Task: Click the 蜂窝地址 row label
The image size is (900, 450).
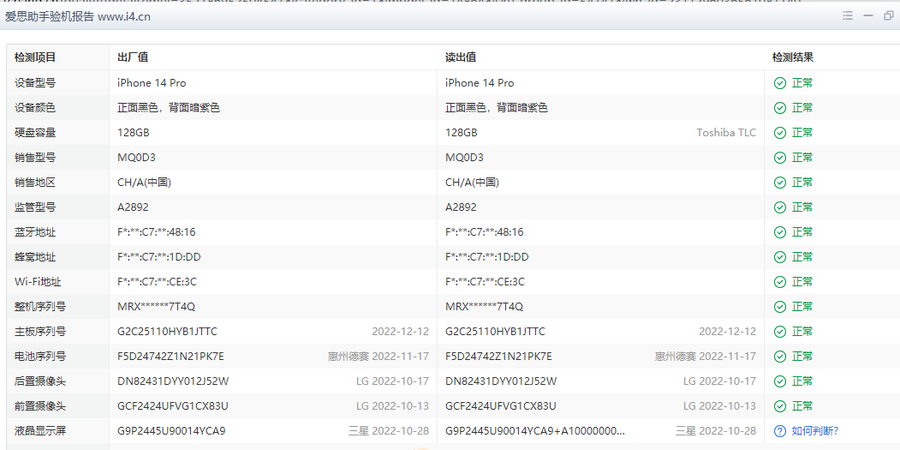Action: [35, 257]
